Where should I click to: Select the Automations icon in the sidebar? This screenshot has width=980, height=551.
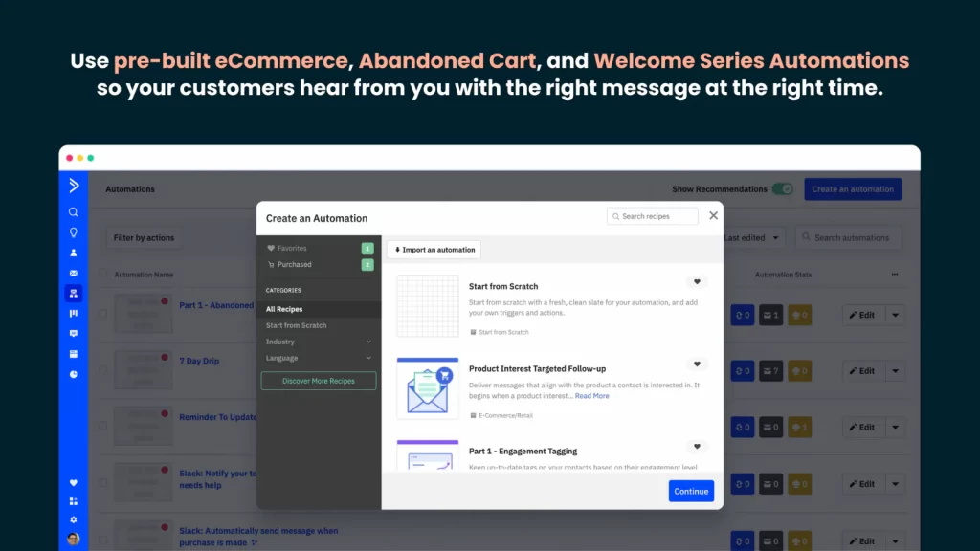[x=73, y=293]
